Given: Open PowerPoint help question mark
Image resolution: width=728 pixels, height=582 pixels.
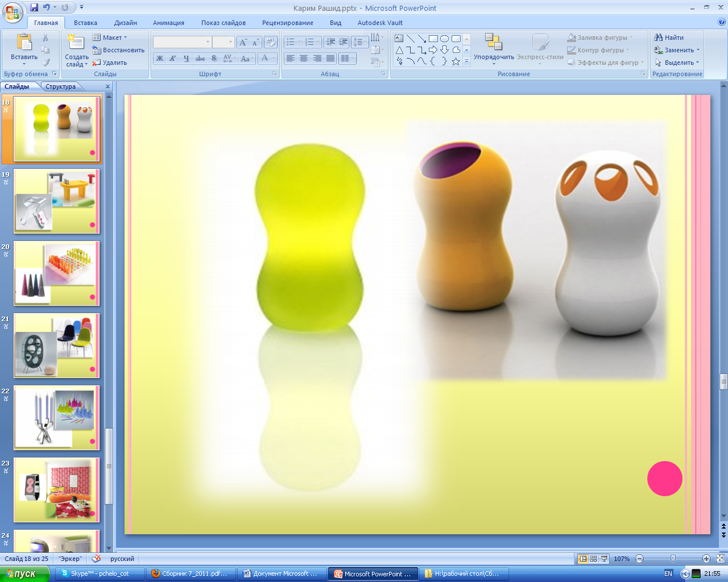Looking at the screenshot, I should coord(722,22).
